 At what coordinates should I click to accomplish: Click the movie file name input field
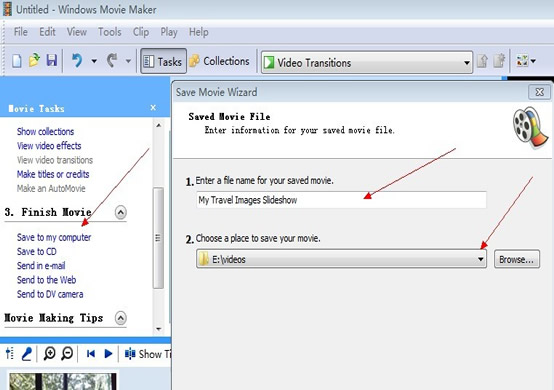(x=341, y=200)
